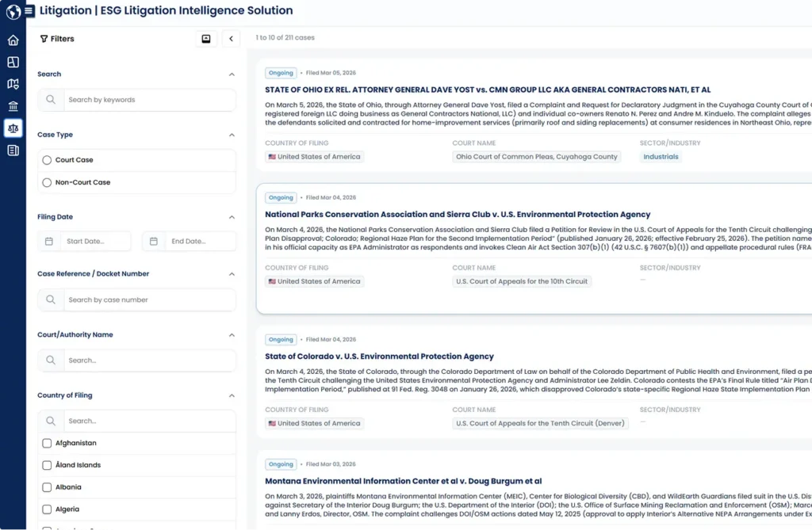812x530 pixels.
Task: Open the State of Colorado v. EPA case
Action: click(379, 357)
